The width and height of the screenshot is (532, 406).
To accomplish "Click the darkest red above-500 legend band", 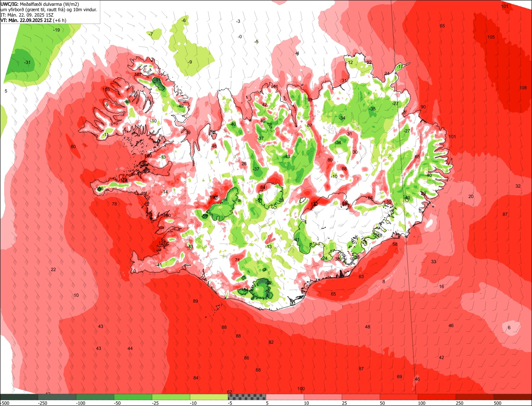I will pyautogui.click(x=513, y=397).
